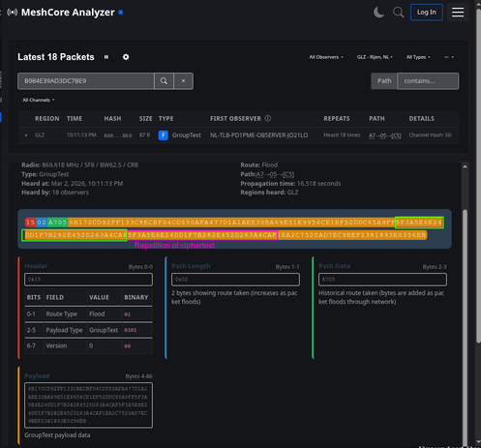Screen dimensions: 481x448
Task: Click the page scrollbar on far right
Action: coord(478,176)
